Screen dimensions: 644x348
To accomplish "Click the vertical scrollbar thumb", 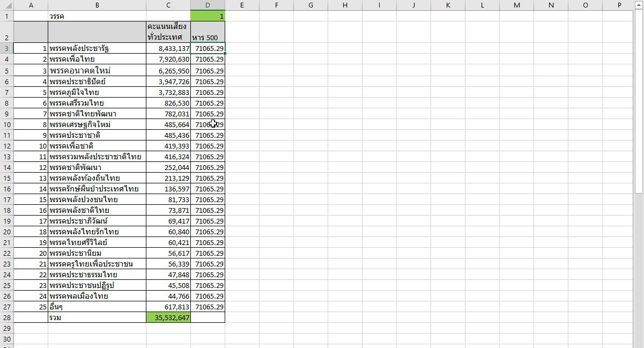I will coord(639,102).
